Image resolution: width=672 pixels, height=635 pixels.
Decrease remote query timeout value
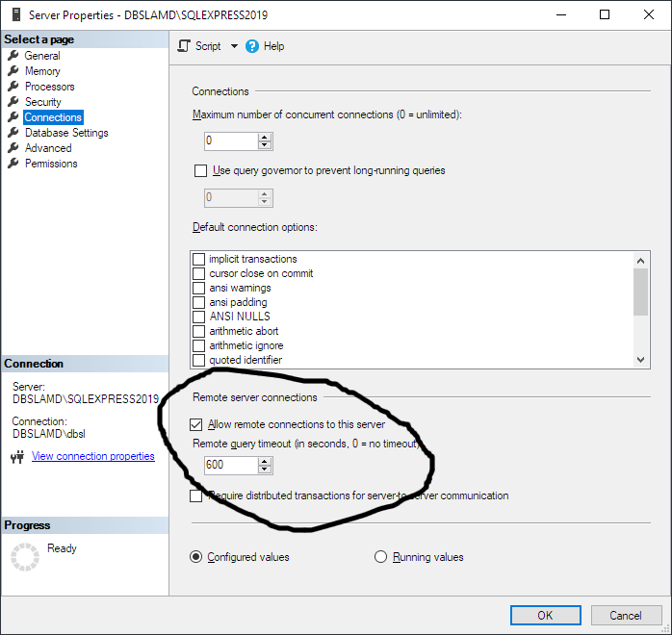265,470
